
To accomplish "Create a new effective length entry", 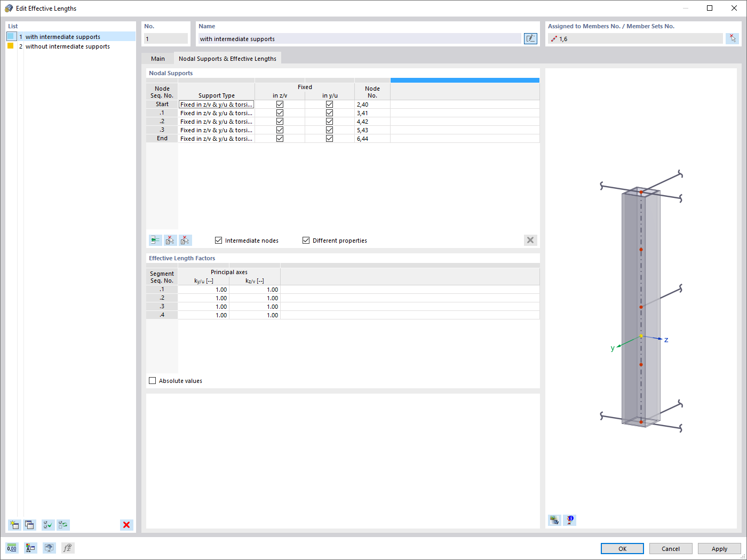I will (x=14, y=525).
